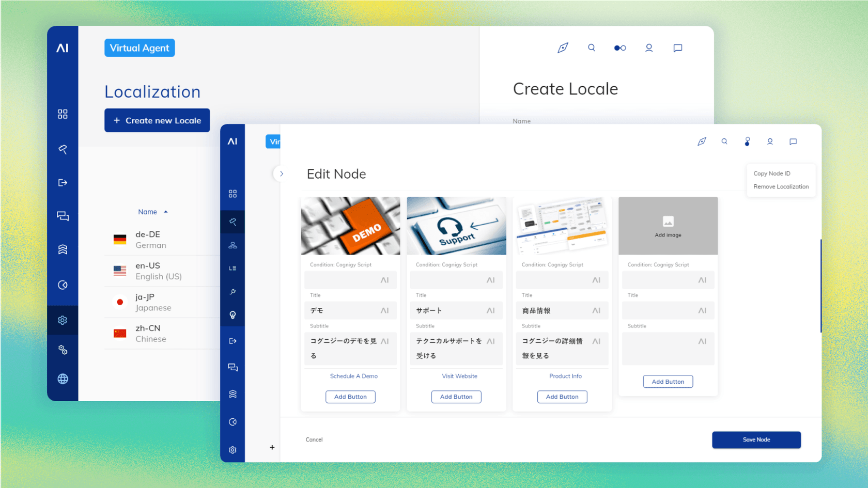Image resolution: width=868 pixels, height=488 pixels.
Task: Click the globe icon in left sidebar
Action: pos(63,379)
